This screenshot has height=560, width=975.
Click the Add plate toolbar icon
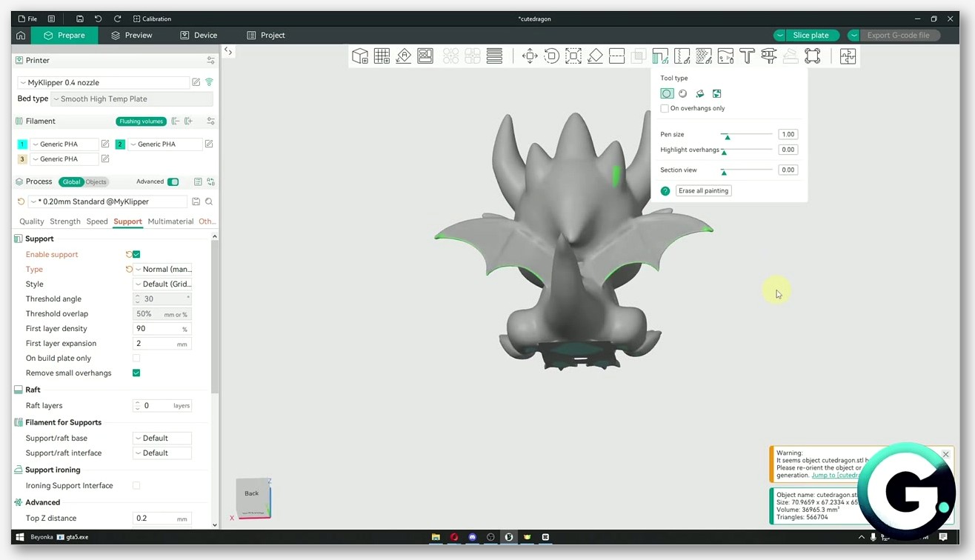click(382, 56)
